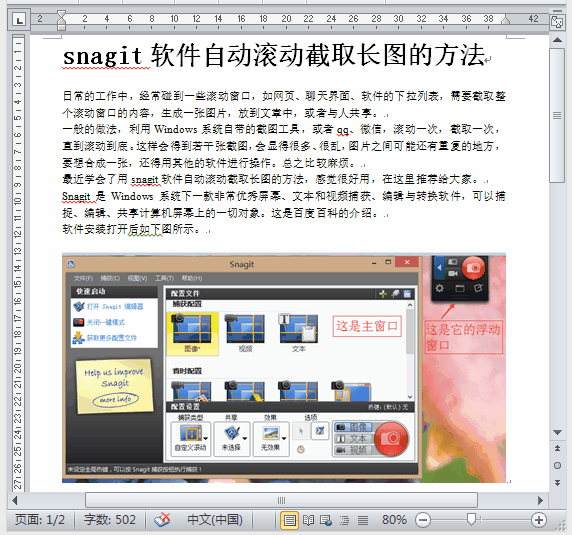The image size is (572, 535).
Task: Click the vertical scrollbar up arrow
Action: (557, 40)
